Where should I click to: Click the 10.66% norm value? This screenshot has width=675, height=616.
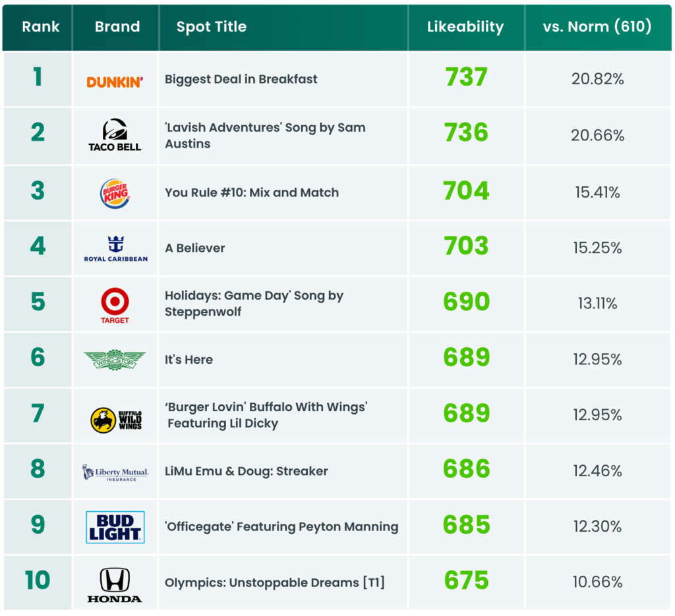coord(597,582)
